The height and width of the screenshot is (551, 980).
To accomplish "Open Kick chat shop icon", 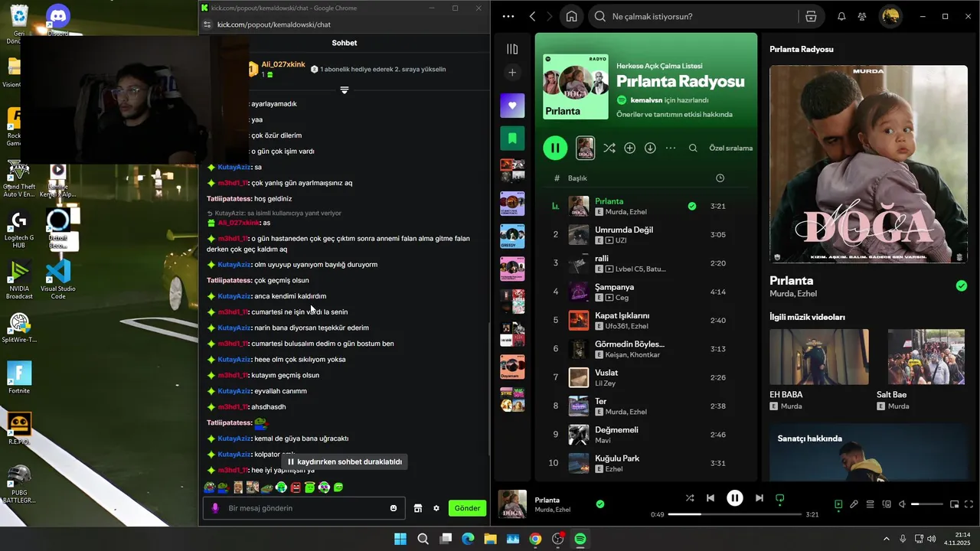I will (x=418, y=508).
